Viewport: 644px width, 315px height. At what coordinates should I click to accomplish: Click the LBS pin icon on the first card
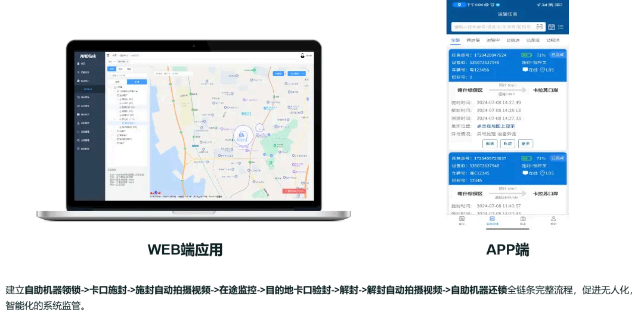[x=542, y=70]
